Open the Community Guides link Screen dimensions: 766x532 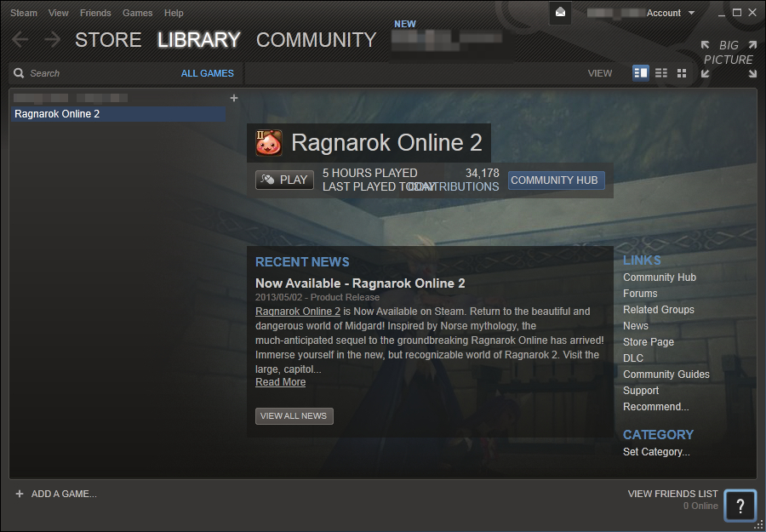666,375
